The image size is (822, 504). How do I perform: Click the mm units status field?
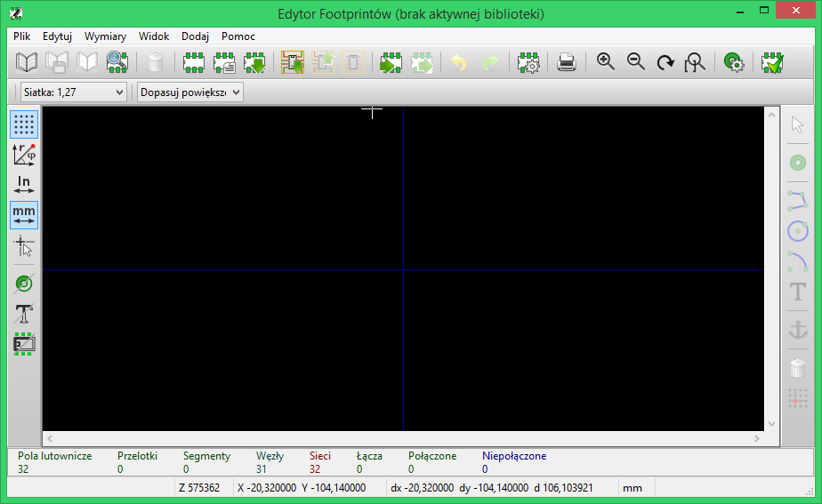coord(633,488)
